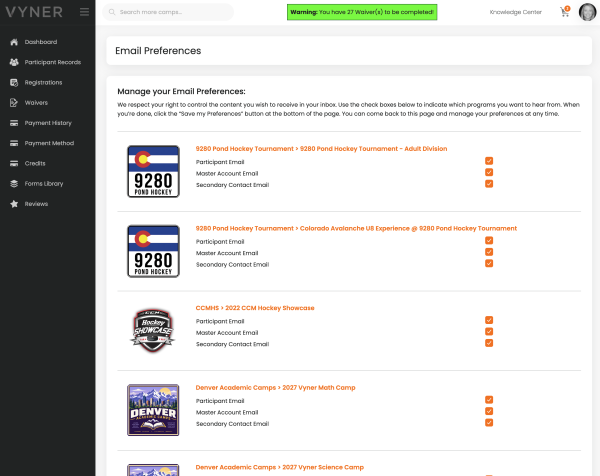Focus the Search more camps field

tap(168, 12)
